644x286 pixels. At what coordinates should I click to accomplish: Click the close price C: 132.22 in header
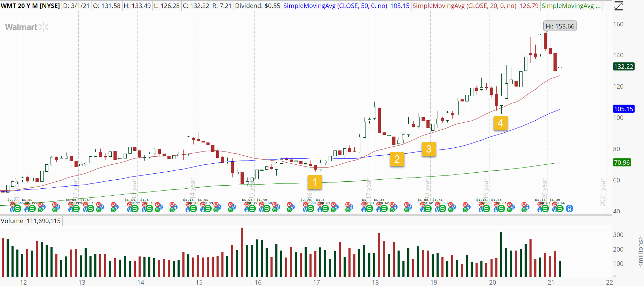(196, 6)
